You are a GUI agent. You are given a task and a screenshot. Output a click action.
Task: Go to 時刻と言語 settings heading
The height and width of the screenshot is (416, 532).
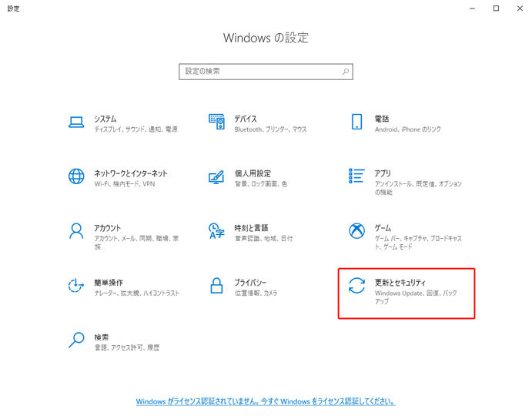(251, 228)
